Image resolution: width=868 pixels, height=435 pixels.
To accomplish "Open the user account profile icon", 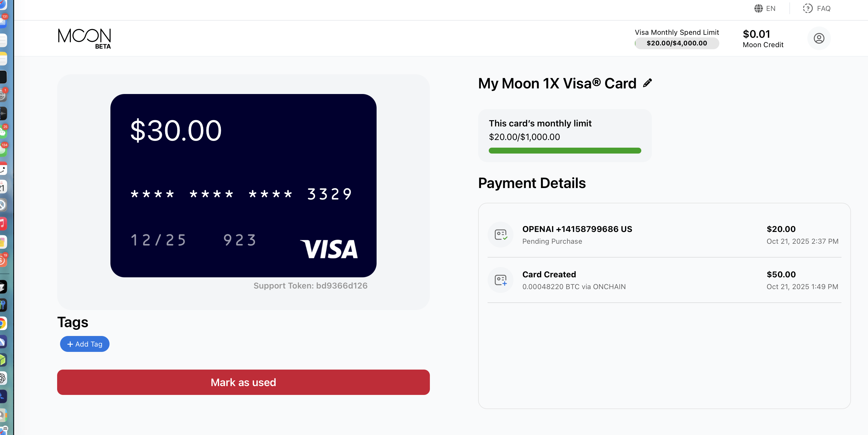I will pyautogui.click(x=819, y=38).
